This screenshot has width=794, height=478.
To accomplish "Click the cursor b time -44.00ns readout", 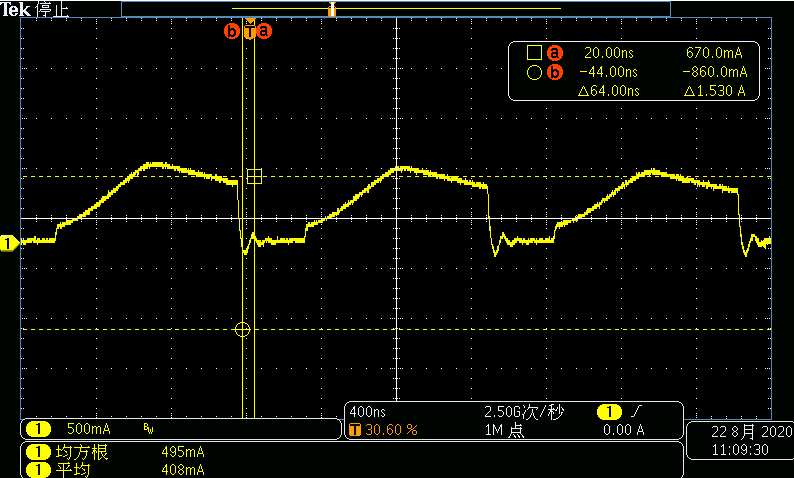I will coord(608,72).
